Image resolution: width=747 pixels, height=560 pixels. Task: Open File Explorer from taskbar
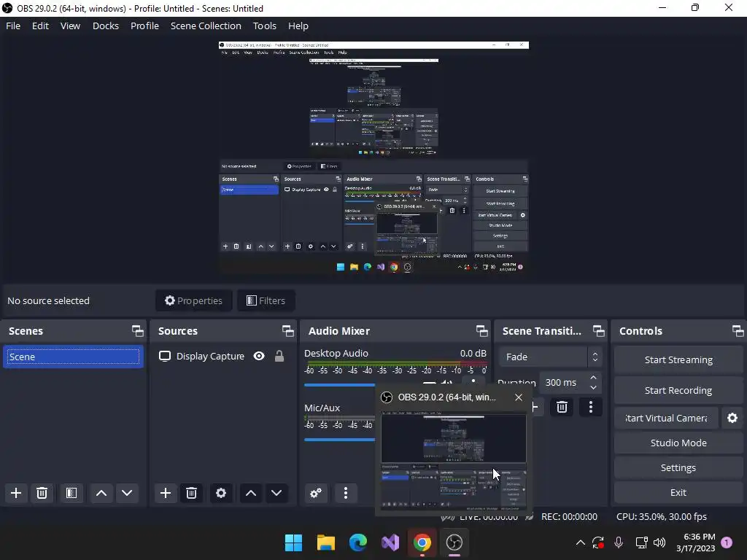(326, 542)
